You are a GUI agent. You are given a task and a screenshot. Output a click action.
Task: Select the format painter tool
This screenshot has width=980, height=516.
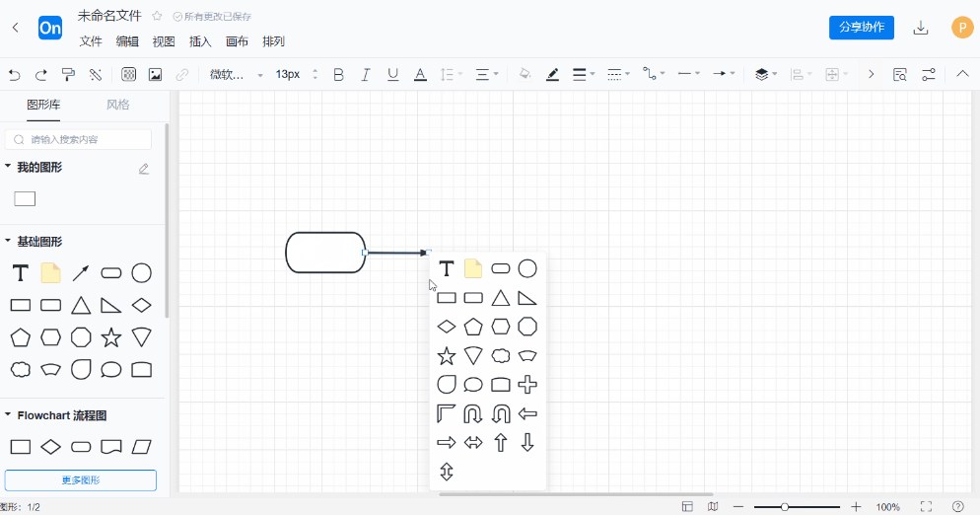[68, 75]
